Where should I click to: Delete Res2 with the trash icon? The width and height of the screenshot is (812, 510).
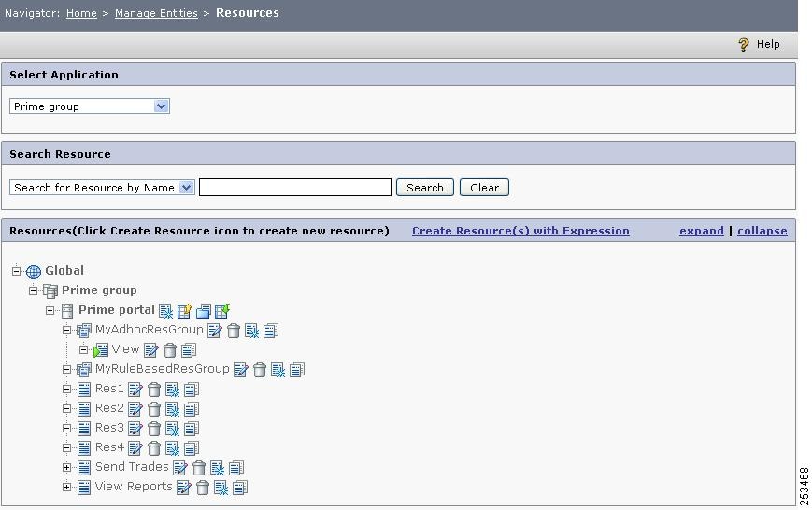tap(154, 409)
